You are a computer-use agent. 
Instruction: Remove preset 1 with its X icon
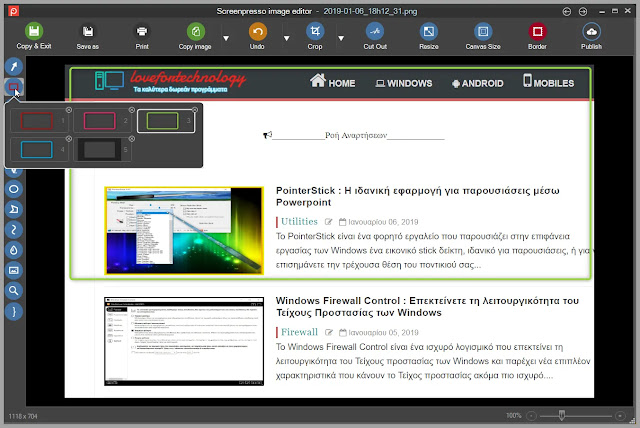click(x=69, y=110)
